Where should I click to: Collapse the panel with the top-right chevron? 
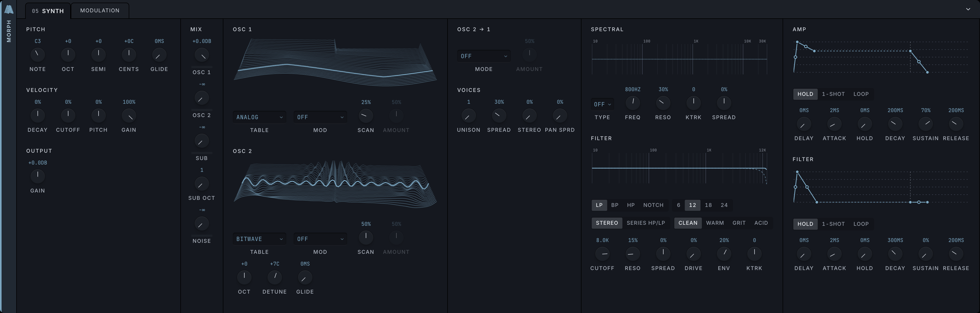968,9
